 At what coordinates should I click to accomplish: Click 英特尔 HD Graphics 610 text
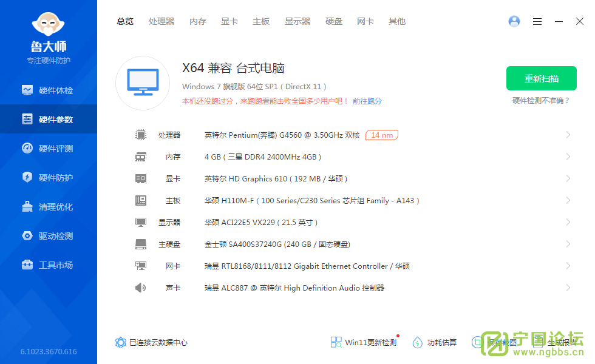click(276, 178)
